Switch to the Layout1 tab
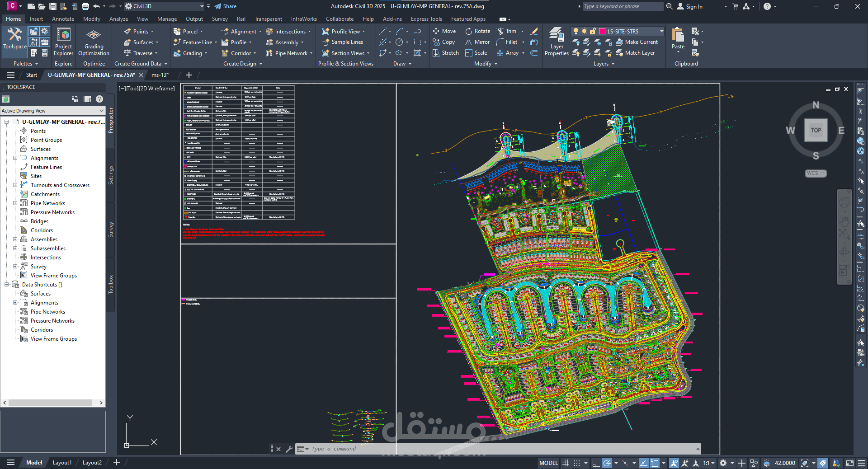 62,463
